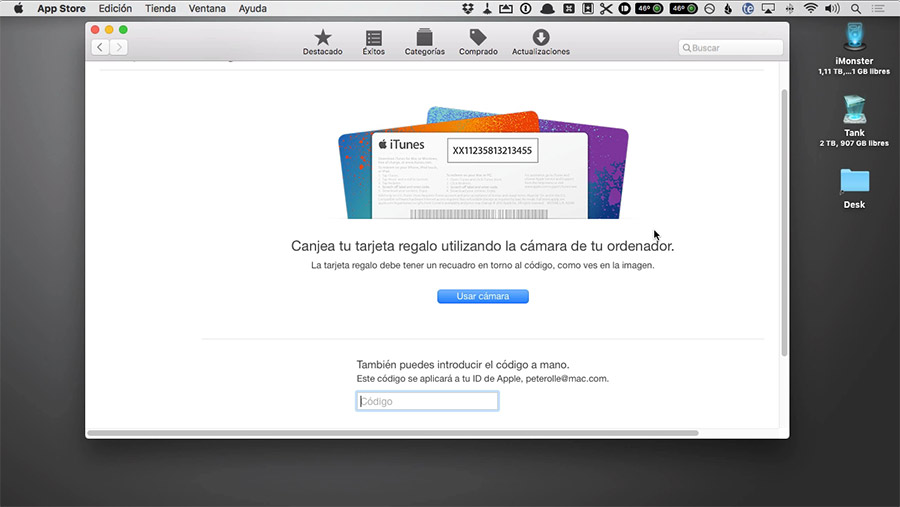Image resolution: width=900 pixels, height=507 pixels.
Task: Open Spotlight search magnifier
Action: coord(856,9)
